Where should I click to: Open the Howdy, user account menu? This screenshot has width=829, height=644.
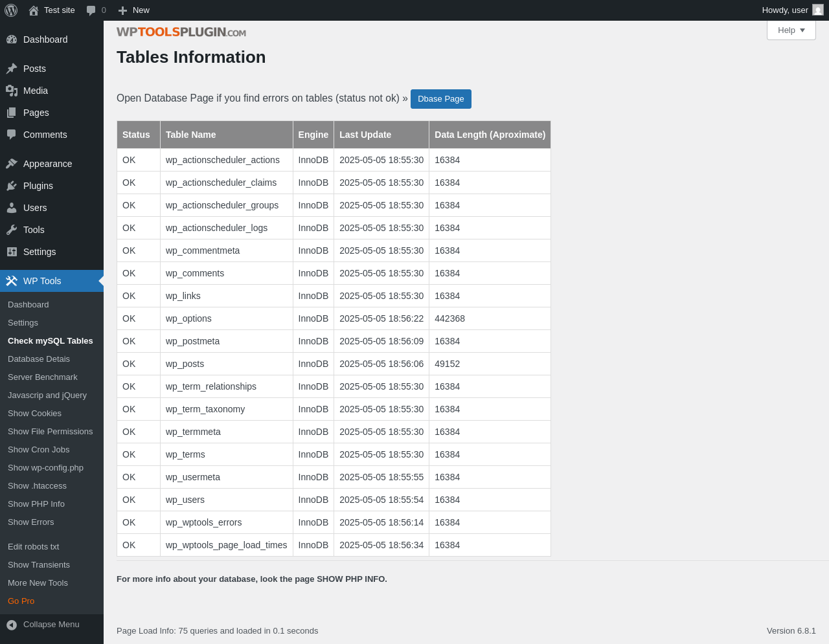point(785,10)
